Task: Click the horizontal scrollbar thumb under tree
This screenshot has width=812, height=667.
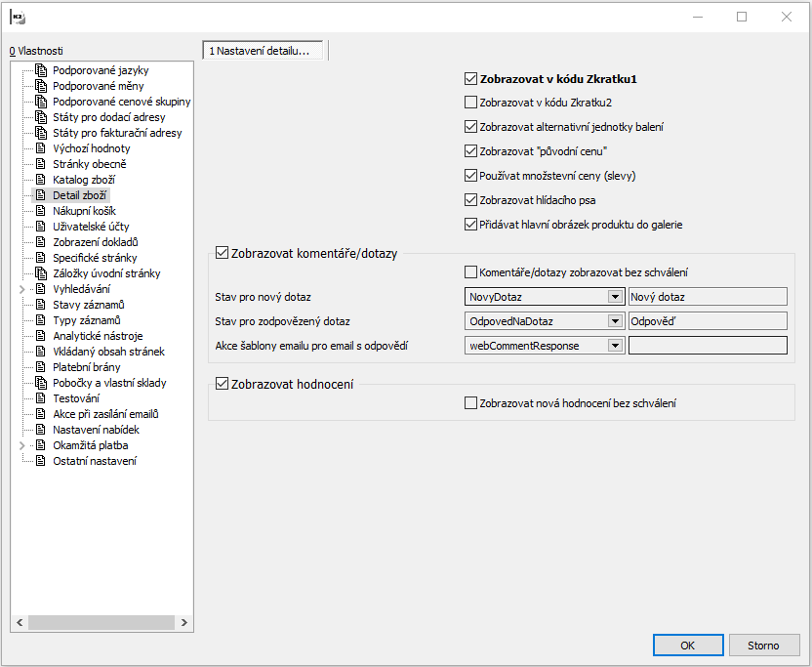Action: (x=101, y=622)
